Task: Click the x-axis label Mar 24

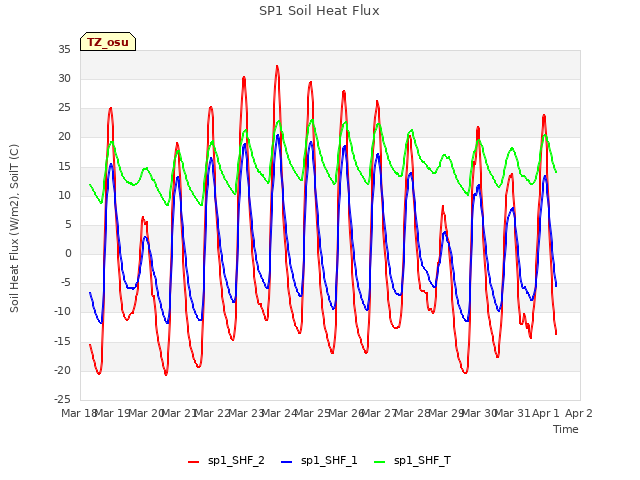Action: (x=279, y=413)
